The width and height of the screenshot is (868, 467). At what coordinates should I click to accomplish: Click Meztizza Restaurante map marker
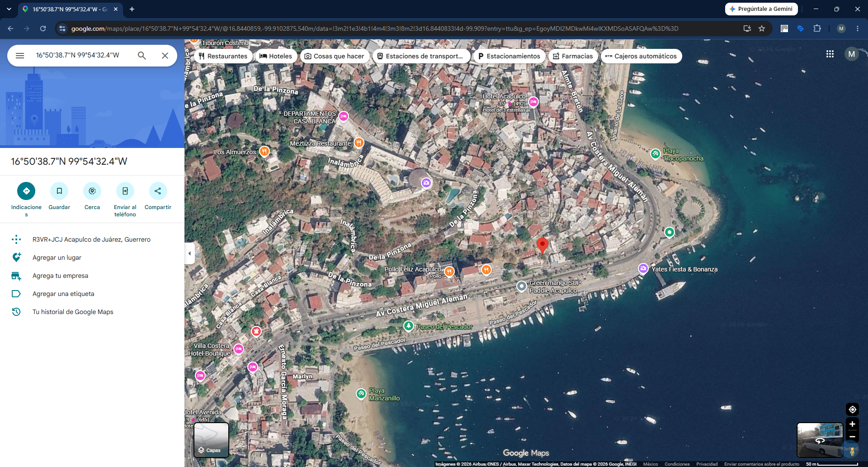point(359,143)
